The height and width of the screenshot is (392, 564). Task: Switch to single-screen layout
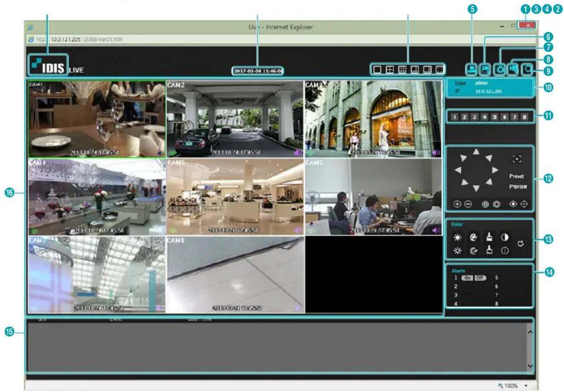[x=378, y=70]
